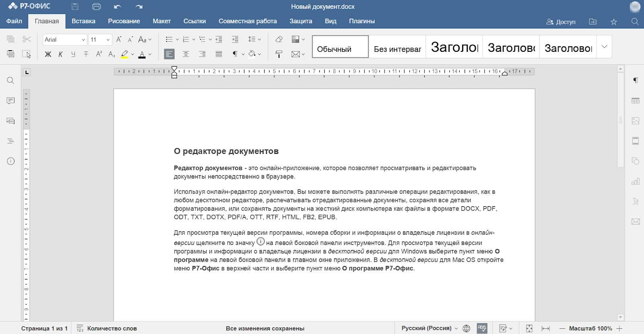Screen dimensions: 644x334
Task: Decrease the paragraph indent
Action: point(219,39)
